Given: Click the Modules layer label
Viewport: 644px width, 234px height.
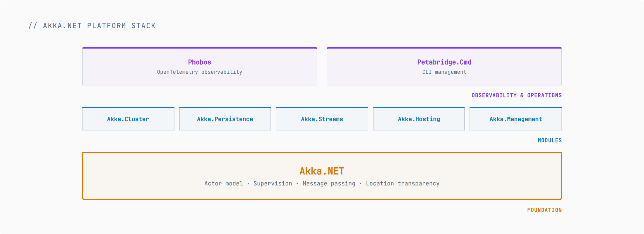Looking at the screenshot, I should (x=549, y=140).
